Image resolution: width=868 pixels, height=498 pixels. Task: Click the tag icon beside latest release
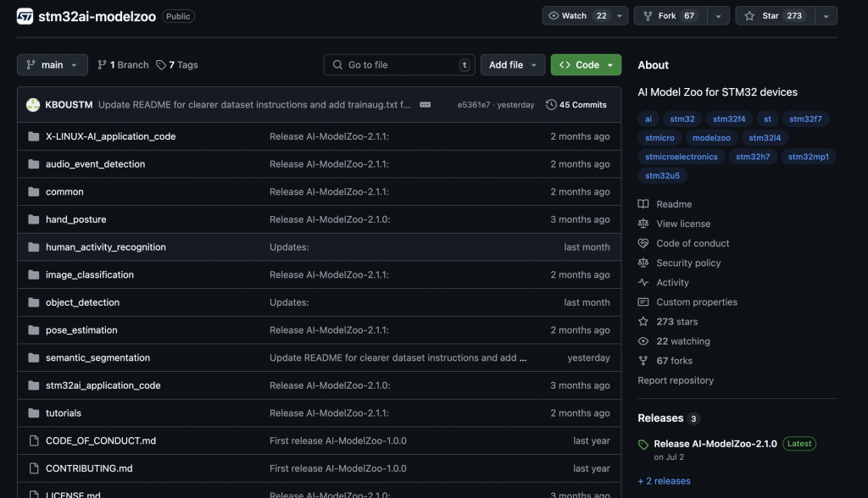(x=643, y=445)
